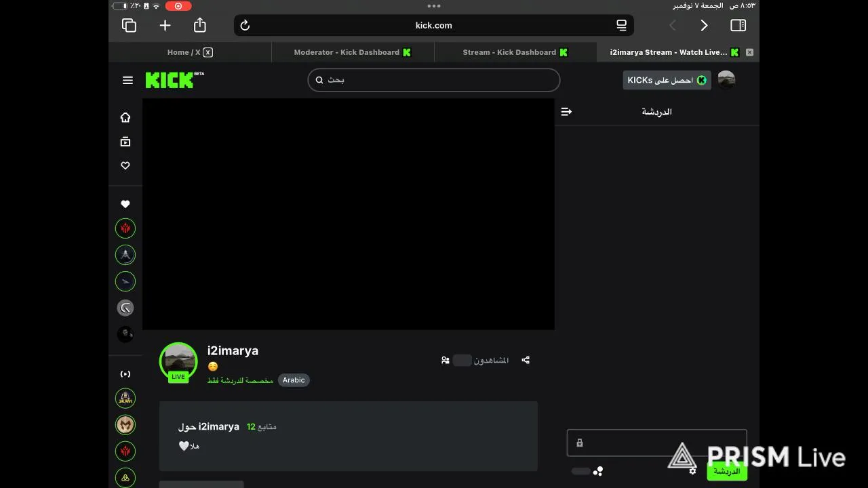The width and height of the screenshot is (868, 488).
Task: Open the iPad multitasking three dots
Action: pos(434,5)
